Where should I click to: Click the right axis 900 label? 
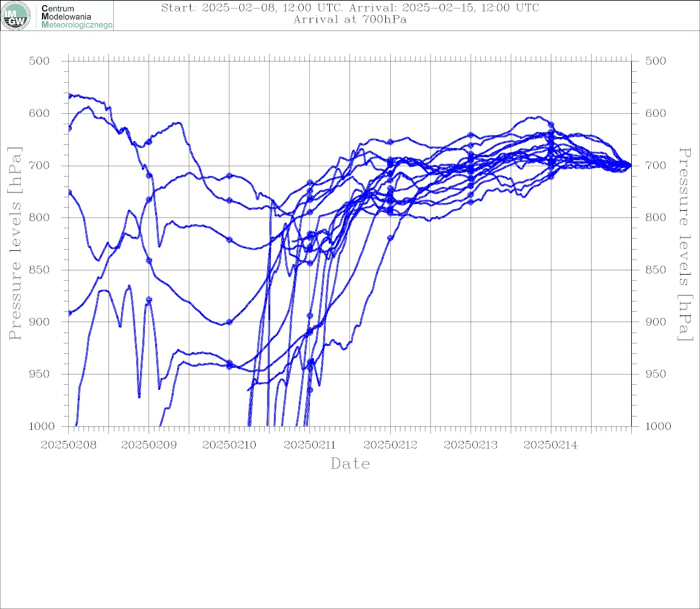pyautogui.click(x=656, y=322)
